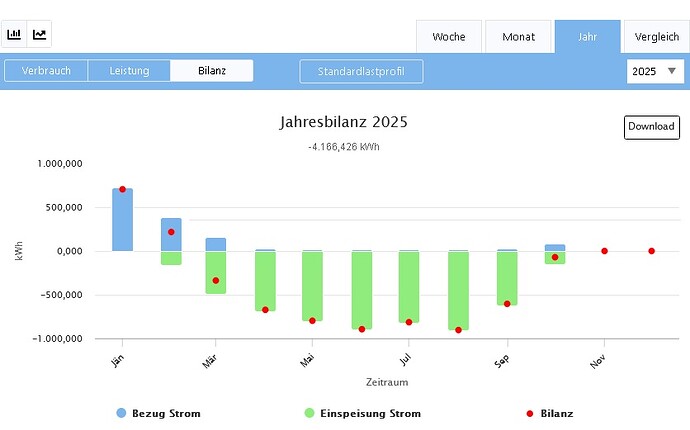Switch to line chart view icon
690x430 pixels.
click(40, 34)
